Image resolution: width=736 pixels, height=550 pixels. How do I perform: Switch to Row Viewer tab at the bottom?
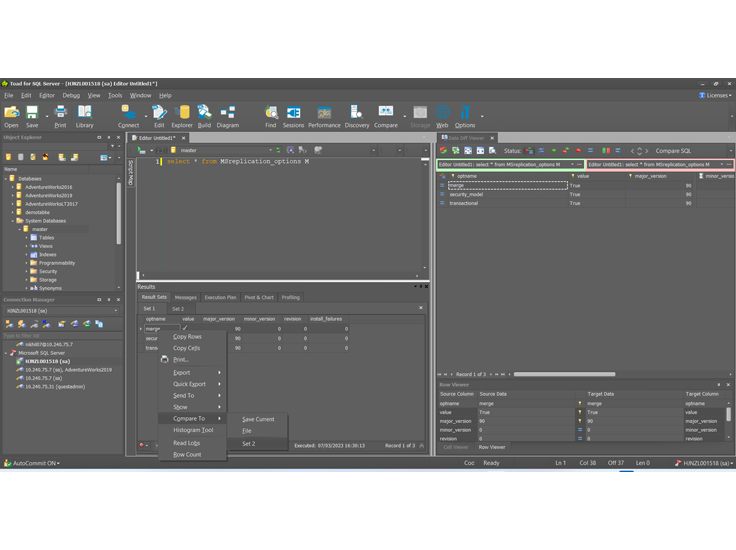492,447
